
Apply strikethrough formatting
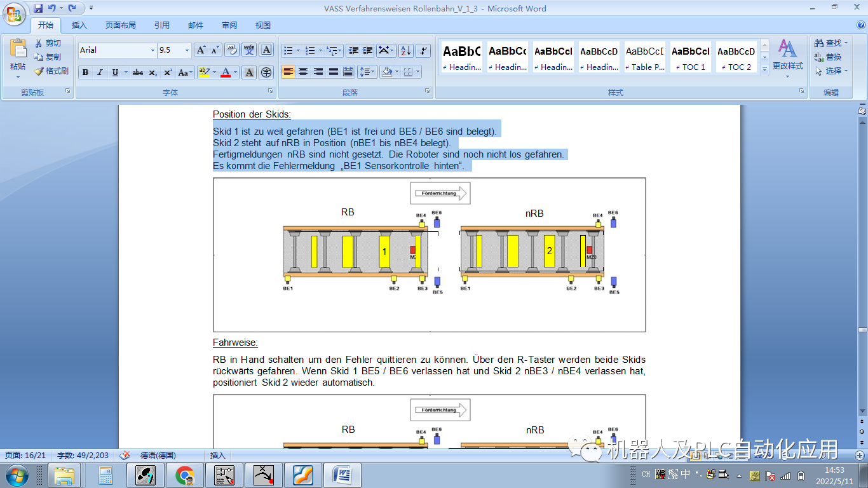point(137,72)
